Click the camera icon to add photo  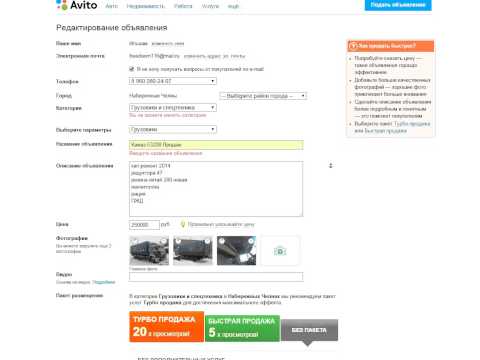tap(280, 251)
